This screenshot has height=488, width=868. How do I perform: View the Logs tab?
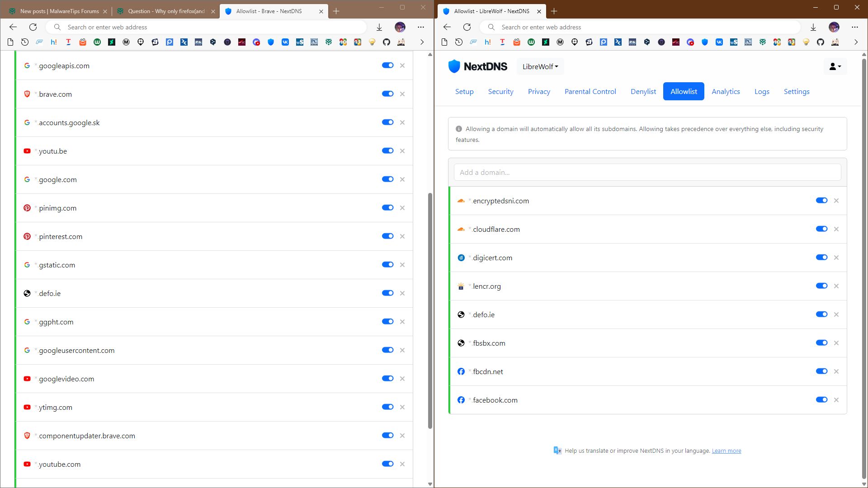pyautogui.click(x=762, y=91)
